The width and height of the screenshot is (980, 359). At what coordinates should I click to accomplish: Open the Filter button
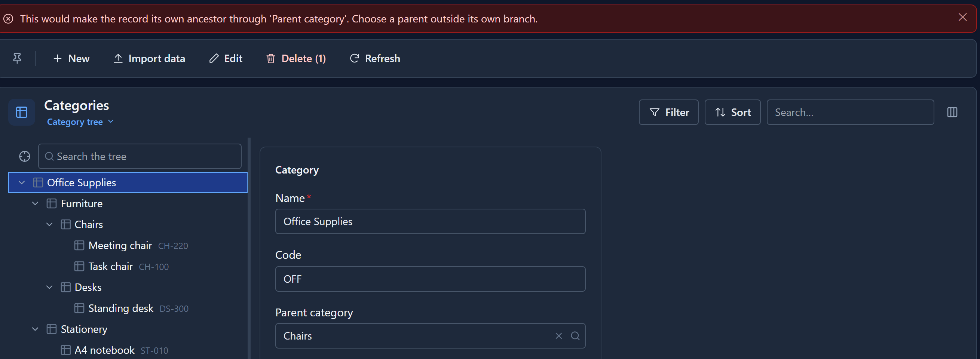pos(668,112)
